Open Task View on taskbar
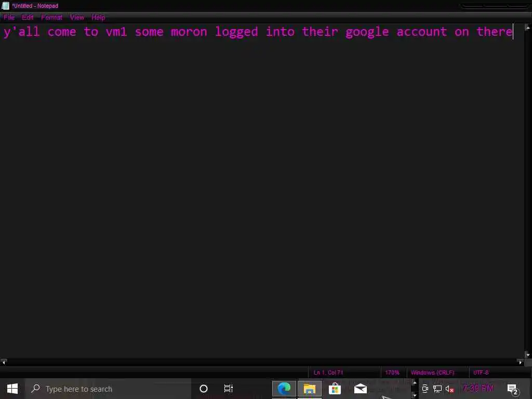The height and width of the screenshot is (399, 532). click(x=229, y=389)
